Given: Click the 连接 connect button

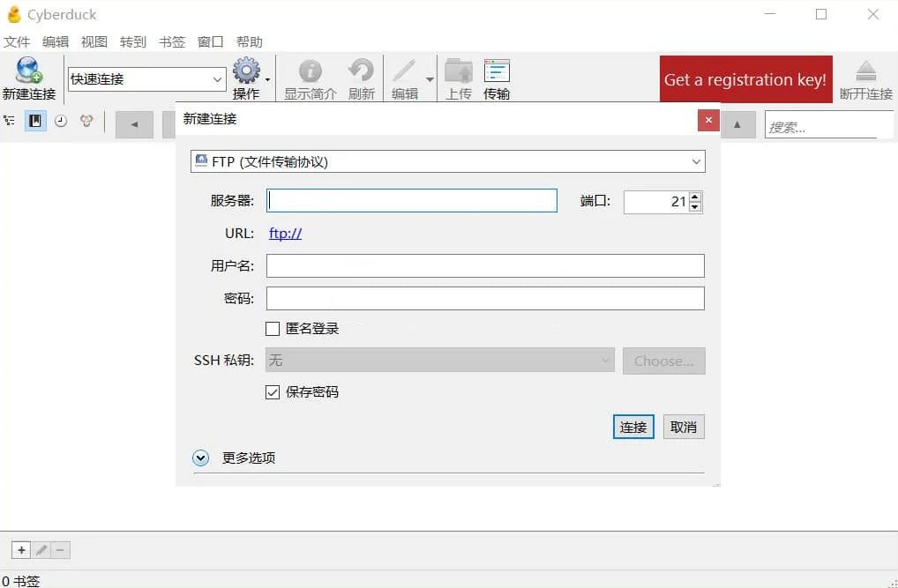Looking at the screenshot, I should click(633, 428).
